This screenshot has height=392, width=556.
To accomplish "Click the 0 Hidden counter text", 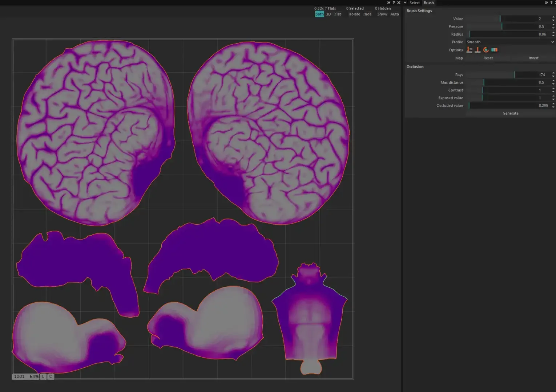I will coord(383,8).
